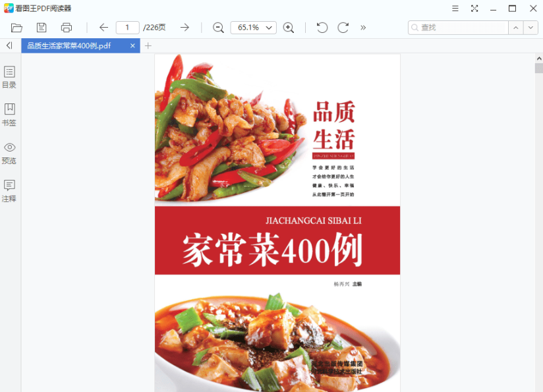Open the 书签 bookmarks panel
Image resolution: width=543 pixels, height=392 pixels.
9,115
